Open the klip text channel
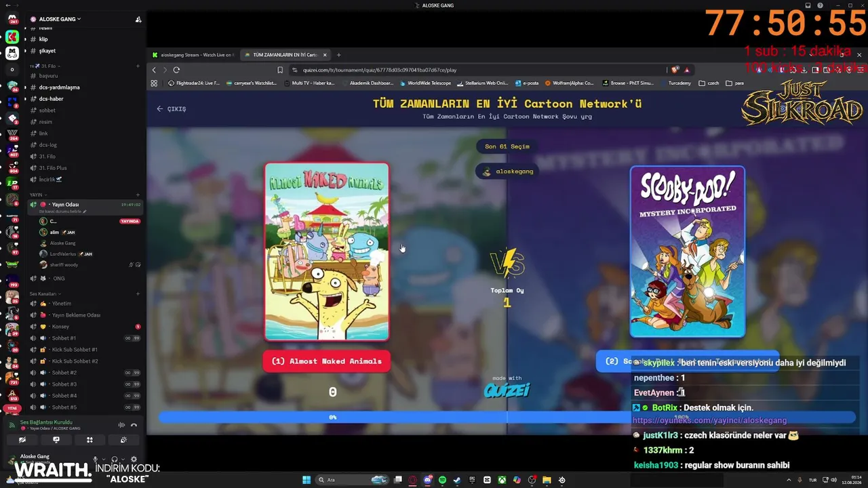The height and width of the screenshot is (488, 868). coord(85,39)
